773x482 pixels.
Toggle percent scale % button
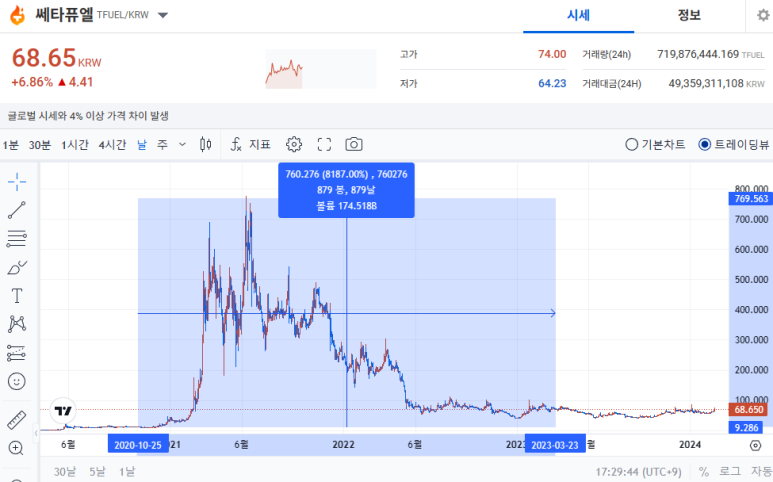coord(703,472)
